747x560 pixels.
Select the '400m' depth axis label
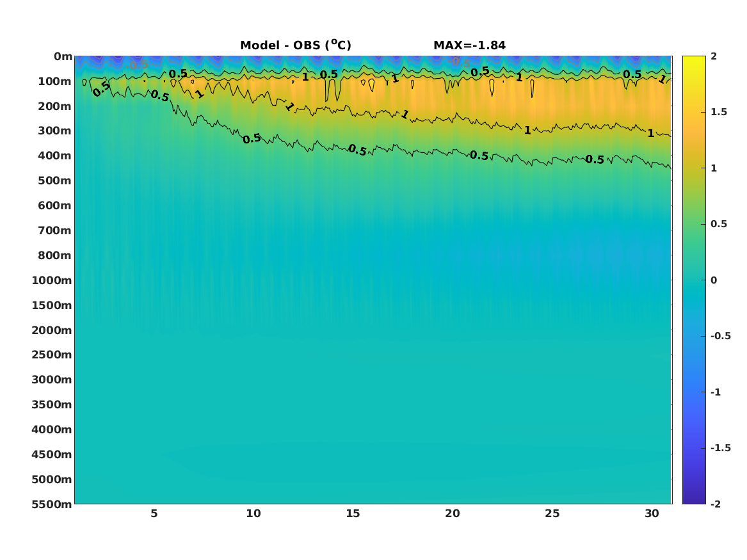pos(55,156)
